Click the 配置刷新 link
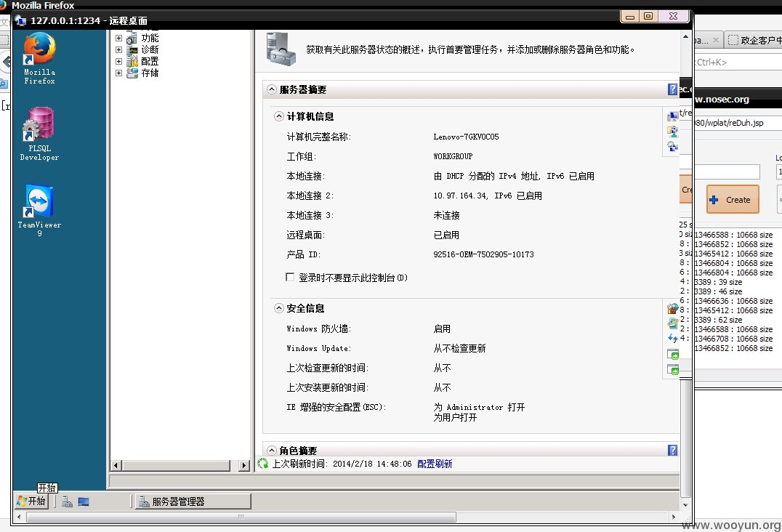The image size is (782, 532). point(435,464)
